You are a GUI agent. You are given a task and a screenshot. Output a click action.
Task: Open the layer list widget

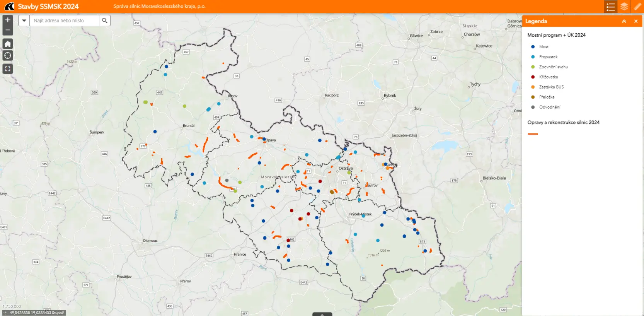click(624, 7)
